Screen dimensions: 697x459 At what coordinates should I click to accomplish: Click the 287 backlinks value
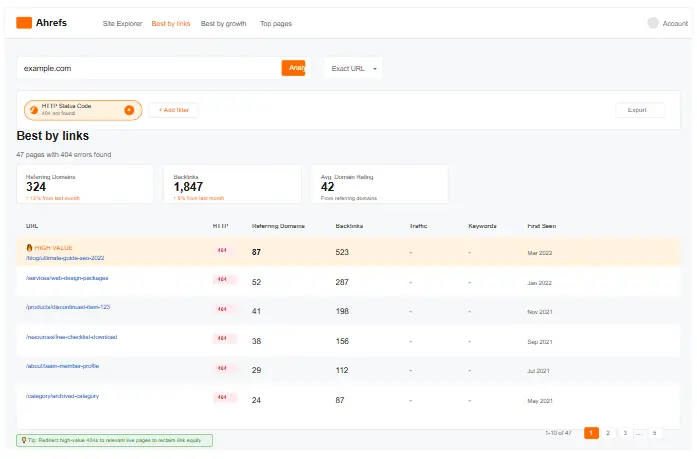pos(342,282)
